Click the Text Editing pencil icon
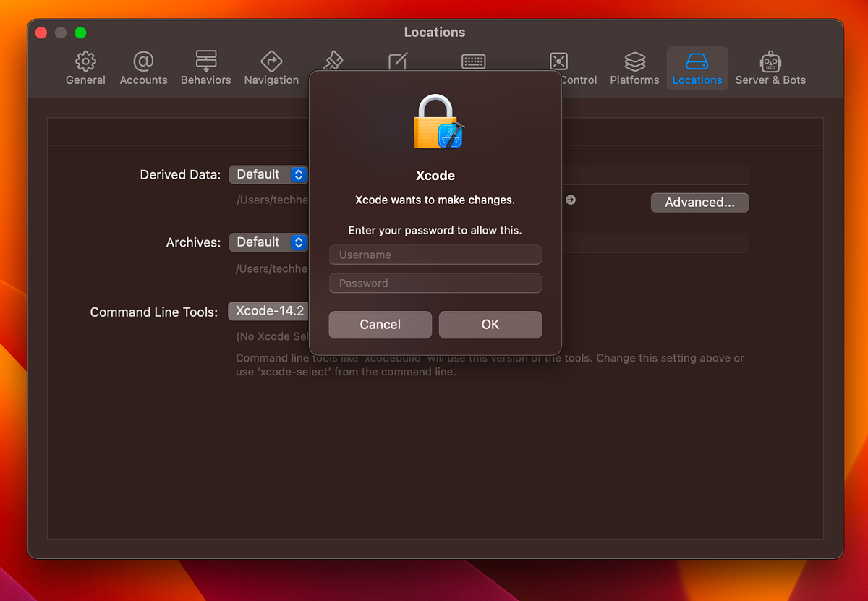Image resolution: width=868 pixels, height=601 pixels. [398, 61]
